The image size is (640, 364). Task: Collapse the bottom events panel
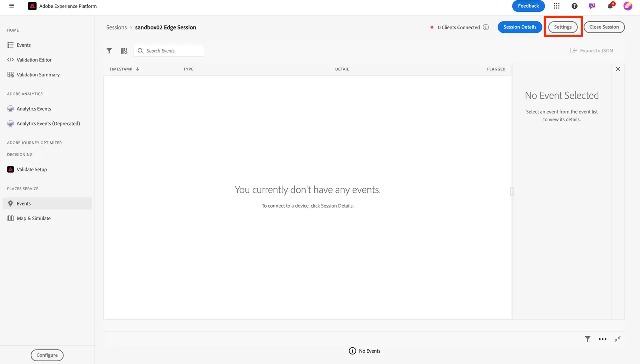coord(618,339)
